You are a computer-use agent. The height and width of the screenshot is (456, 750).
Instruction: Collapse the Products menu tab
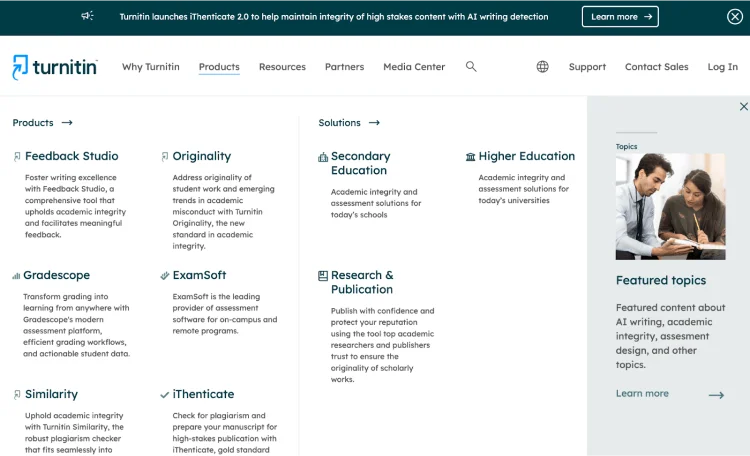[219, 67]
